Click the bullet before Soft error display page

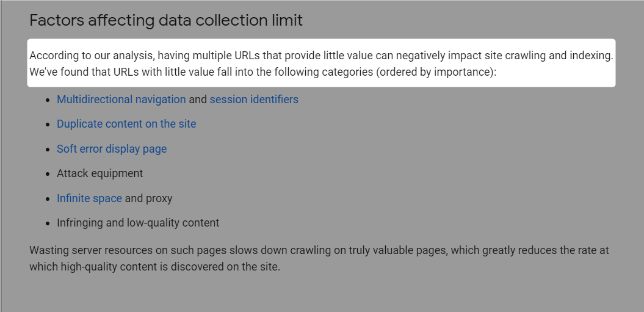[x=48, y=149]
